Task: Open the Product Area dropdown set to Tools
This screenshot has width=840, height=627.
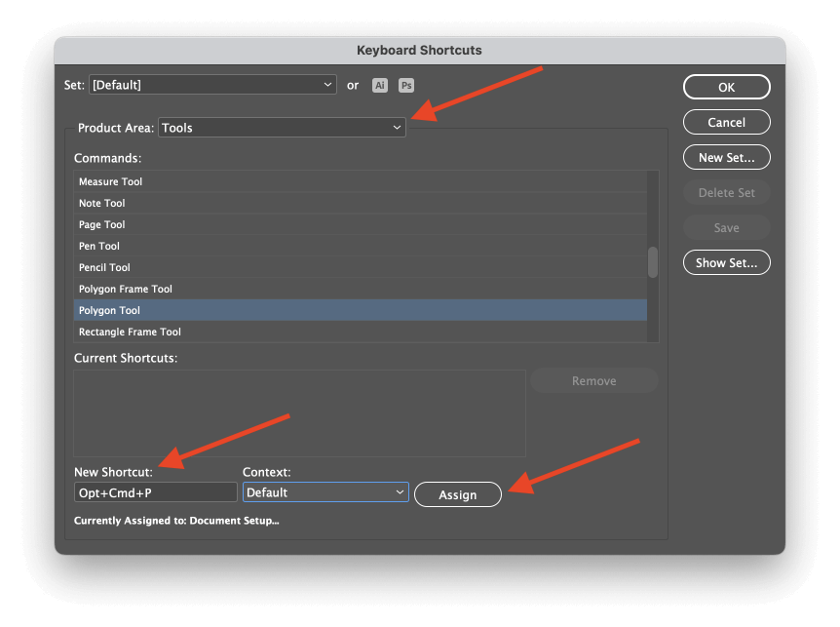Action: click(282, 128)
